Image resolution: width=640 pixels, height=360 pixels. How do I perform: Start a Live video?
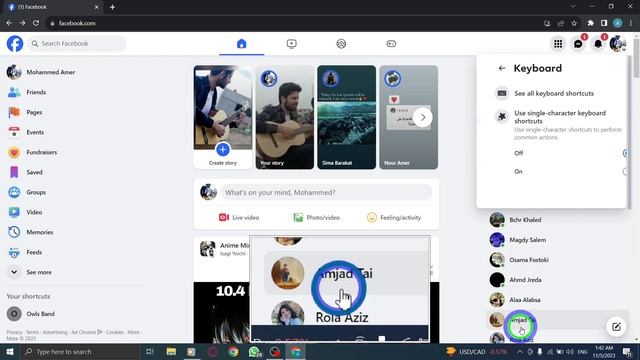(239, 218)
